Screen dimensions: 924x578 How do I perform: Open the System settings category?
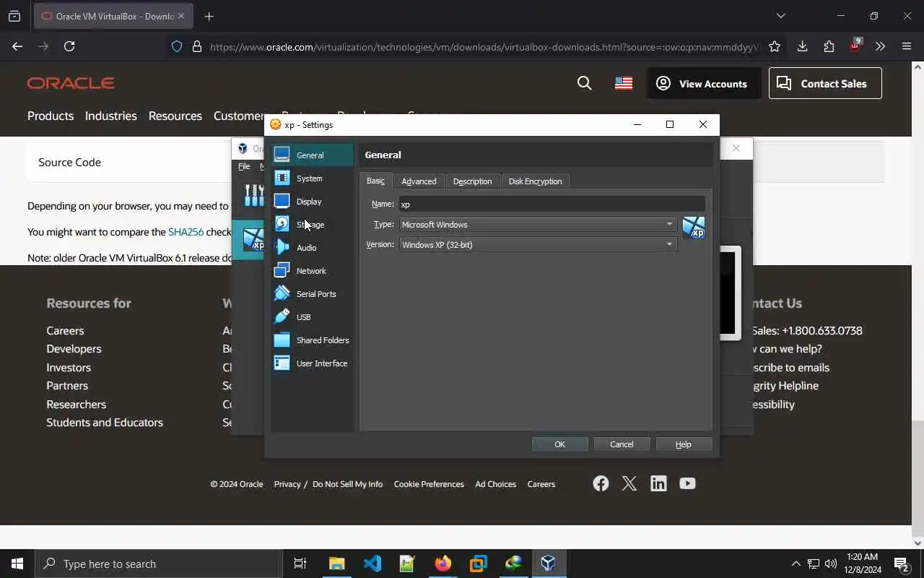[x=312, y=178]
